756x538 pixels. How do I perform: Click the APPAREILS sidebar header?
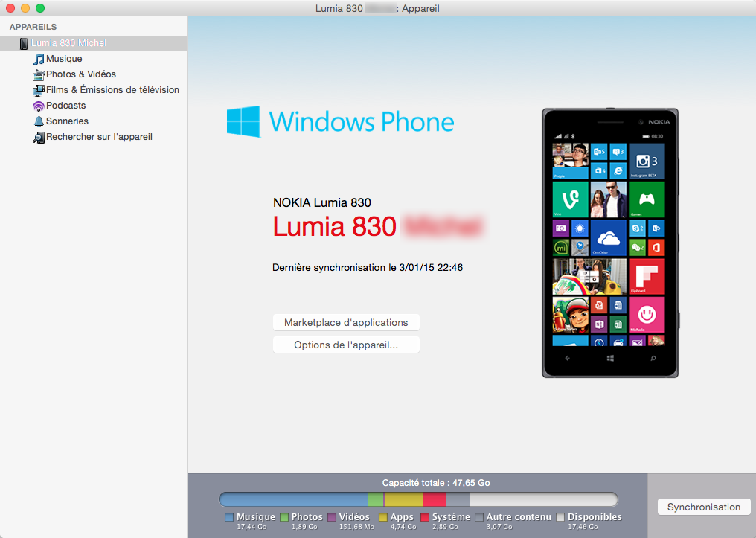click(x=33, y=27)
